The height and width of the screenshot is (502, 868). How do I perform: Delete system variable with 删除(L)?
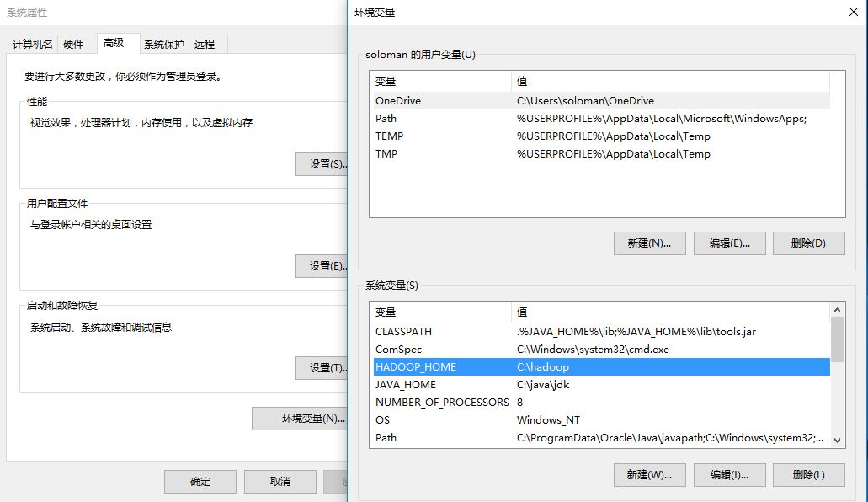pyautogui.click(x=809, y=475)
